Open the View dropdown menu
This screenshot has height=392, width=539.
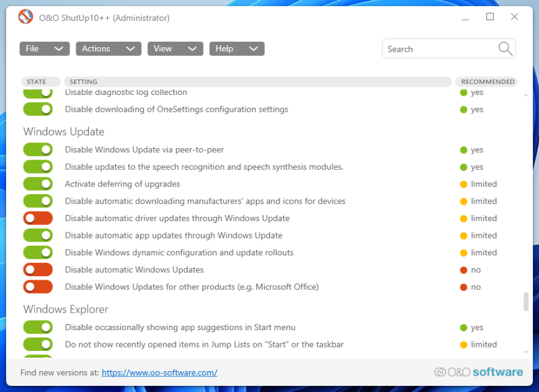pos(175,48)
